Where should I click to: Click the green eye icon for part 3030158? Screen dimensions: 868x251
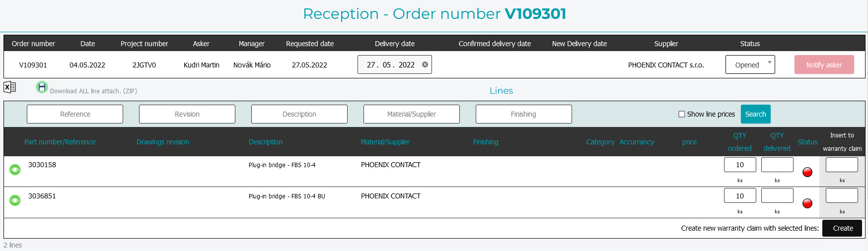(x=15, y=170)
